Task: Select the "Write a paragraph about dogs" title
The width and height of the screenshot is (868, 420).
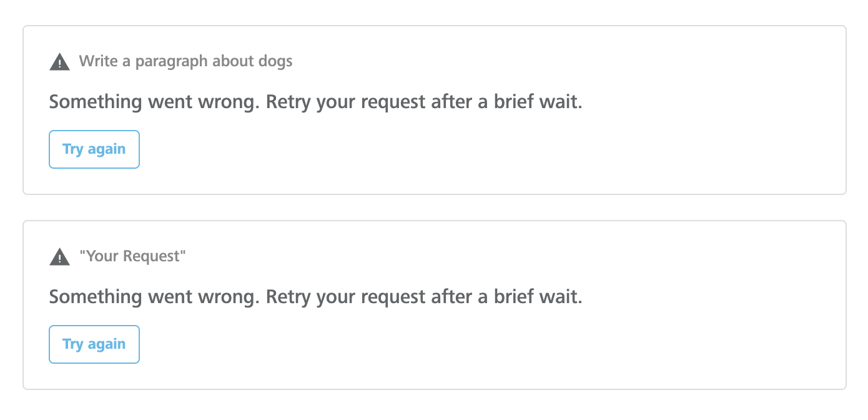Action: coord(185,61)
